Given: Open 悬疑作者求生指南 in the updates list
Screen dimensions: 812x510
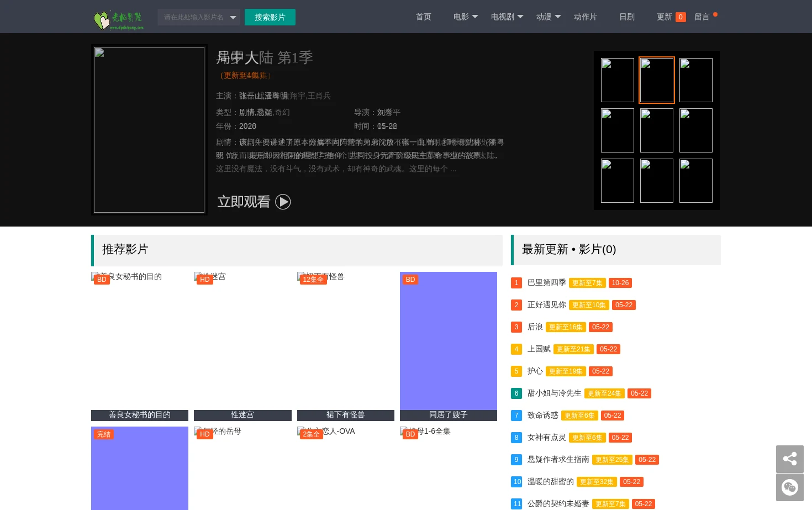Looking at the screenshot, I should click(x=558, y=459).
